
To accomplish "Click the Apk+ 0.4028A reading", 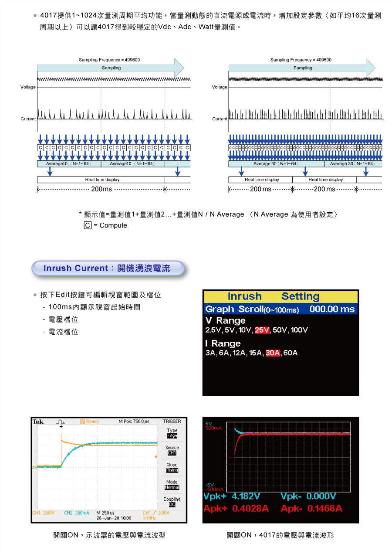I will click(x=236, y=509).
